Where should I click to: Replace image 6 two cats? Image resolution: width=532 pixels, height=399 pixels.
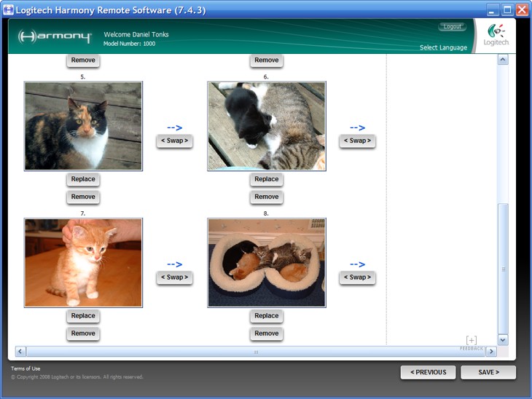coord(266,179)
